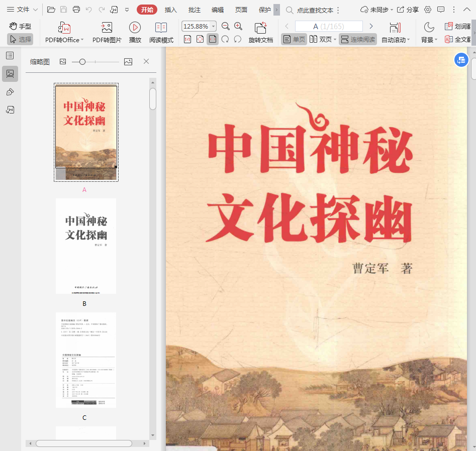Toggle 单页 single page view
The height and width of the screenshot is (451, 476).
tap(294, 39)
